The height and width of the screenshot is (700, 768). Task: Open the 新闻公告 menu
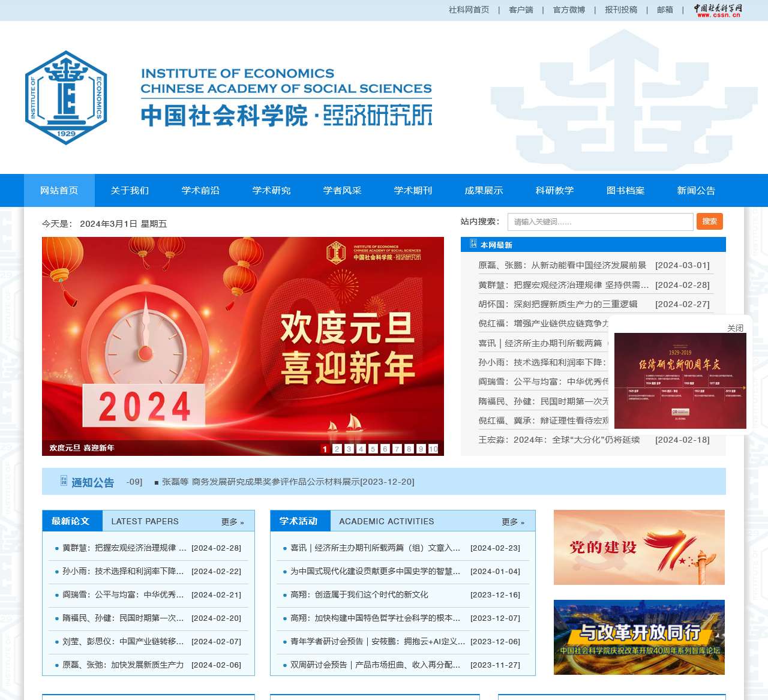coord(697,191)
